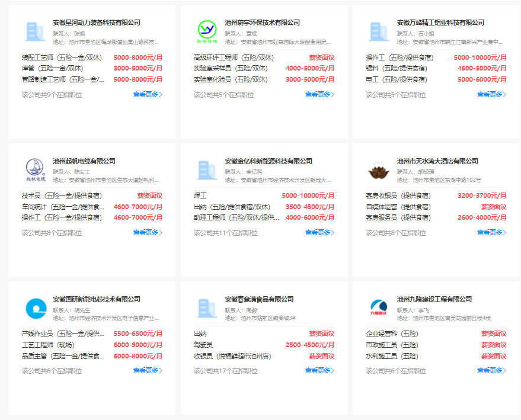Click the 池州蔚宇环保 green logo

207,31
